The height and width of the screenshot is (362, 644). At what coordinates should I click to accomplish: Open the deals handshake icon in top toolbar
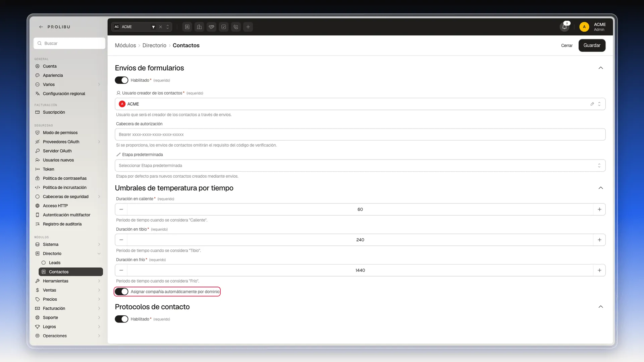pyautogui.click(x=211, y=27)
